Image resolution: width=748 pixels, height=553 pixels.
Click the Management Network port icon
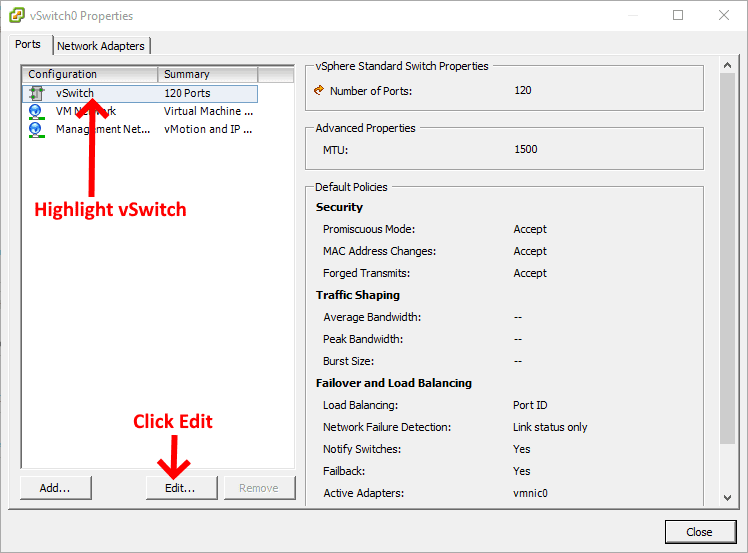(x=36, y=130)
